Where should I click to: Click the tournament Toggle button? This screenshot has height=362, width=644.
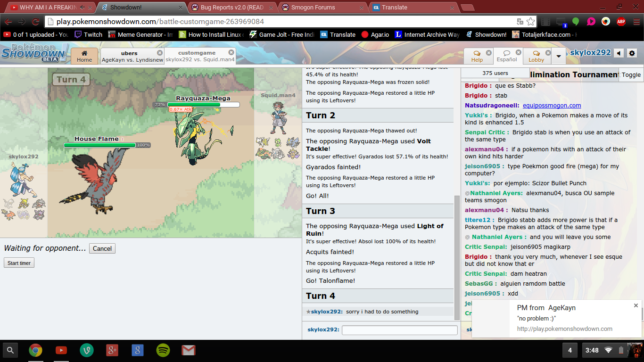[631, 74]
